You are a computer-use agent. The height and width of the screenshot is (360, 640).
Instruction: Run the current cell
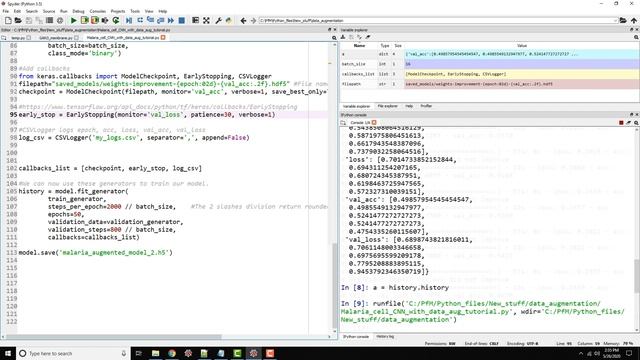point(84,20)
